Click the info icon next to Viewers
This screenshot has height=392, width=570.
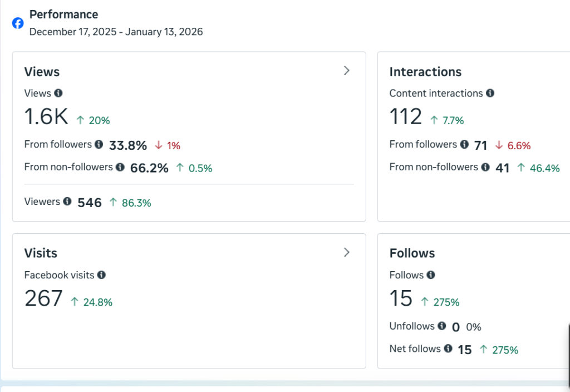coord(67,202)
